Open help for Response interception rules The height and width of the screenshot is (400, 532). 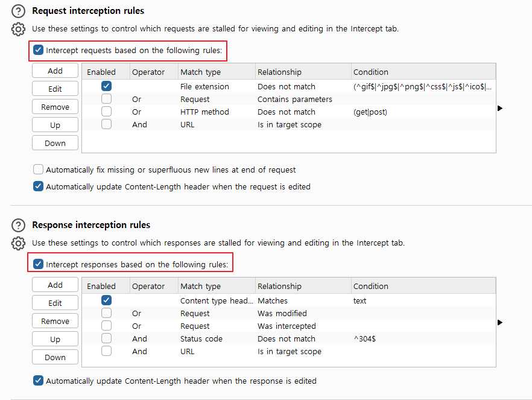[x=18, y=225]
